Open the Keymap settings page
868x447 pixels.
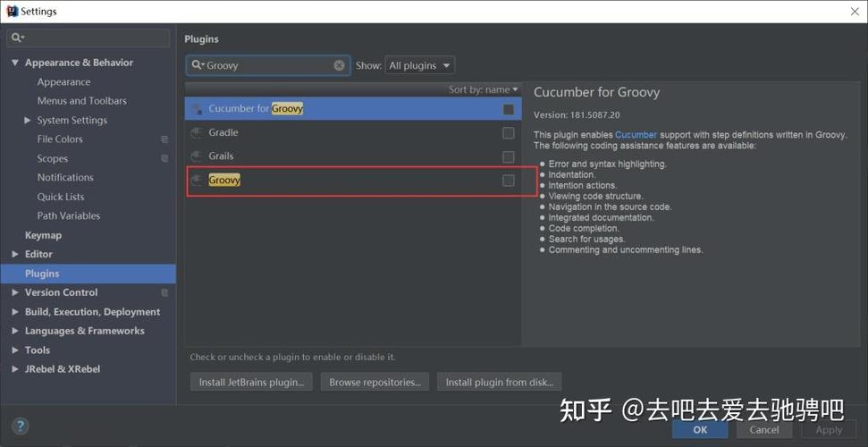[43, 235]
